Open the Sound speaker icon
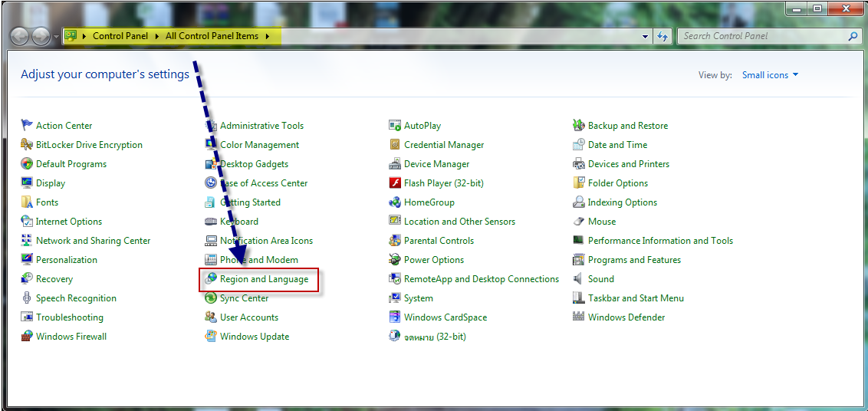The height and width of the screenshot is (411, 868). [578, 278]
